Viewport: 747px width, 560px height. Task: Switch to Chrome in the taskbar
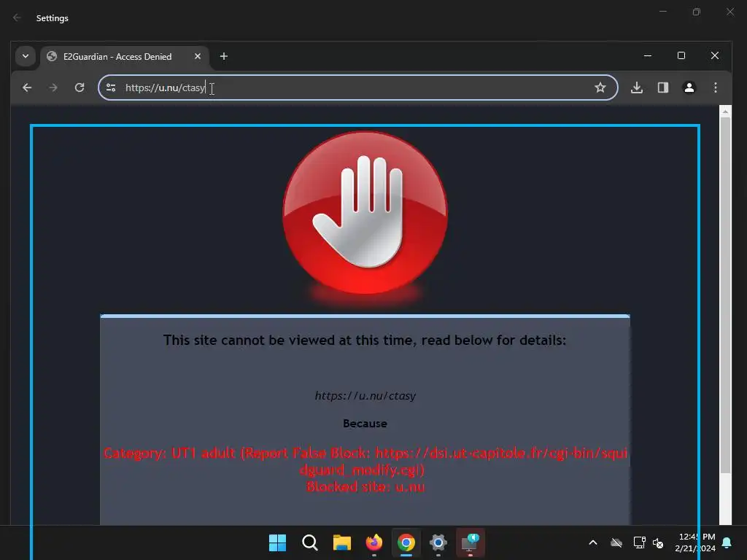click(x=406, y=542)
